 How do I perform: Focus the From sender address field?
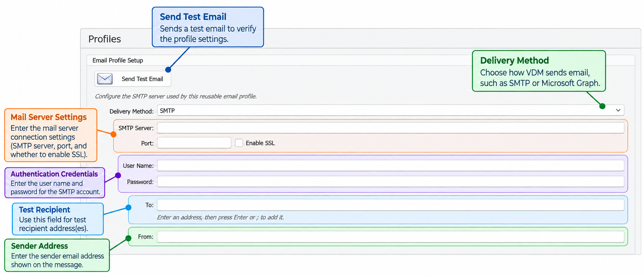click(x=391, y=237)
